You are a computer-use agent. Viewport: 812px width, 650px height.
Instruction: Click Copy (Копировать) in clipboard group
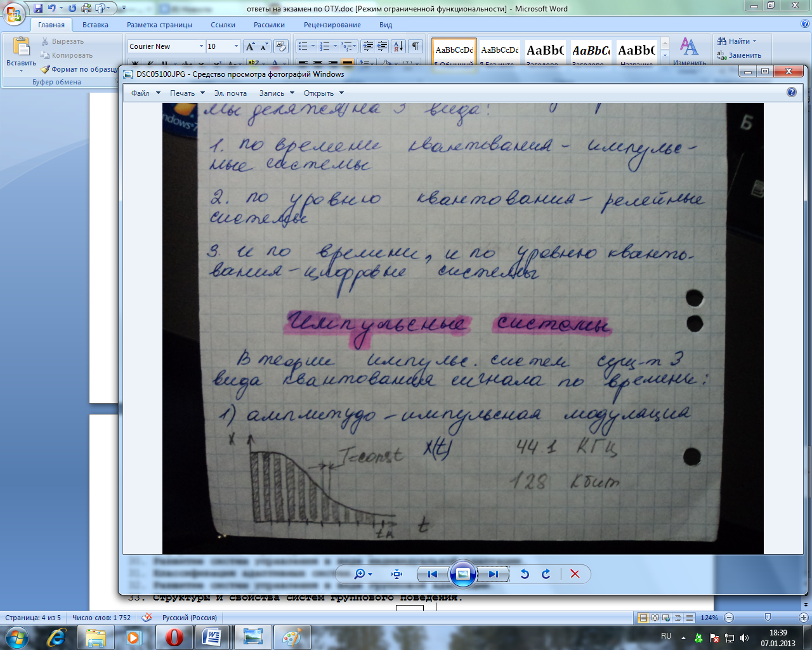click(67, 55)
